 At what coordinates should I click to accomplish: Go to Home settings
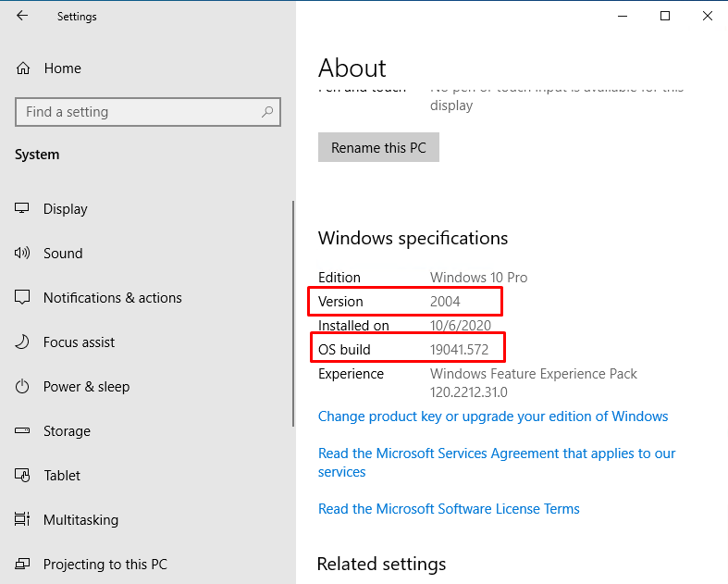coord(63,68)
